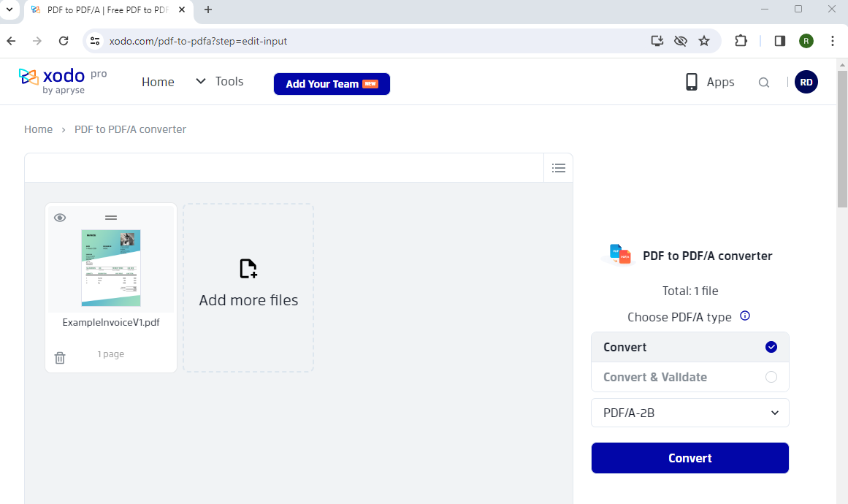Image resolution: width=848 pixels, height=504 pixels.
Task: Open the PDF/A-2B type dropdown
Action: click(x=690, y=413)
